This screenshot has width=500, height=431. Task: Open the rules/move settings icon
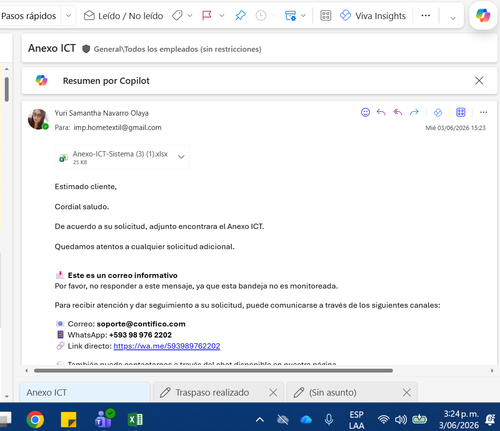290,16
